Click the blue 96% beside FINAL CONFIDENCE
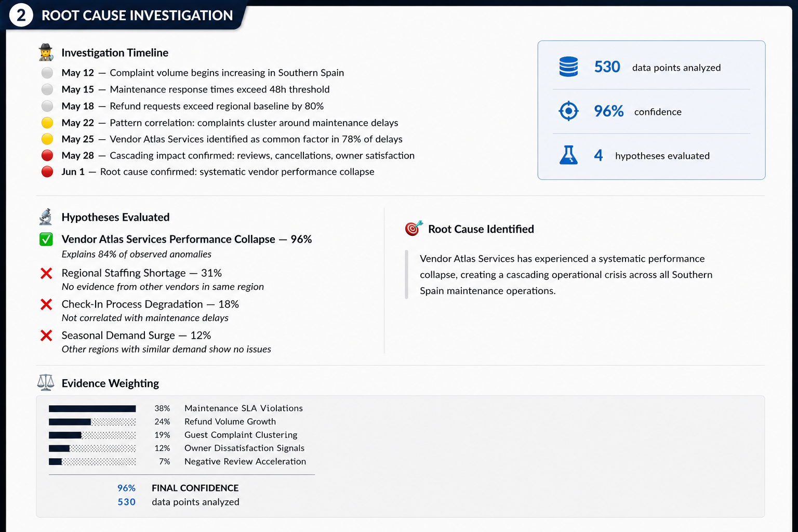Viewport: 798px width, 532px height. coord(126,488)
